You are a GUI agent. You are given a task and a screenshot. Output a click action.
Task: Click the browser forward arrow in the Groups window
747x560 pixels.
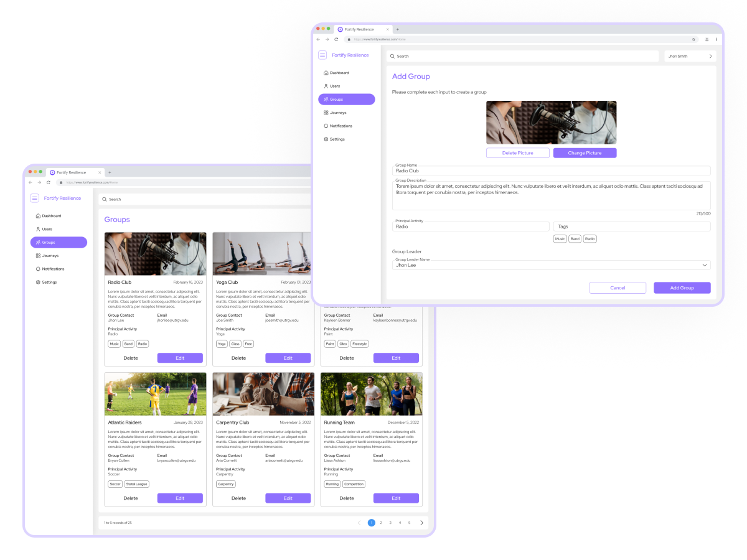(x=39, y=182)
